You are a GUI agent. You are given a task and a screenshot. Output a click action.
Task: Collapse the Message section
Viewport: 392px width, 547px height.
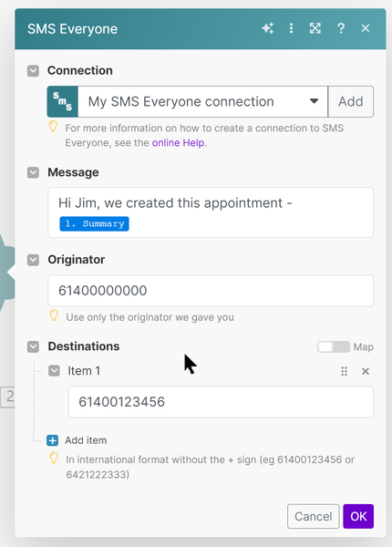(x=33, y=172)
